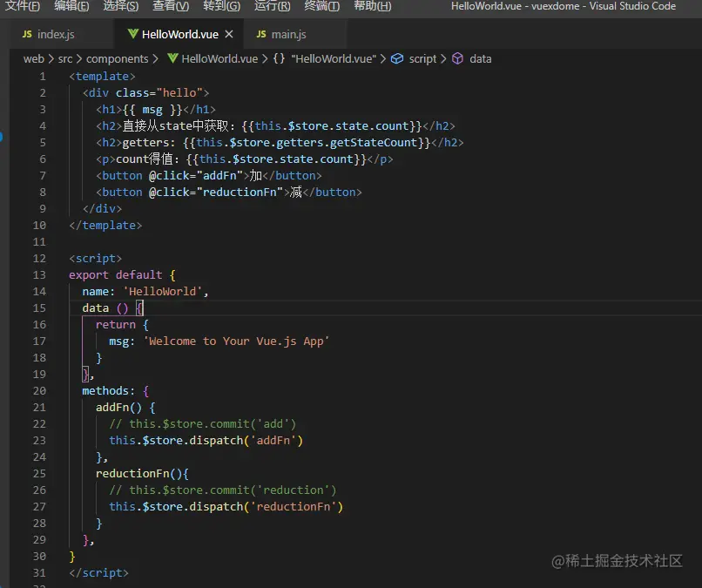Click '直接从state中获取' text on line 4
This screenshot has width=702, height=588.
point(175,125)
